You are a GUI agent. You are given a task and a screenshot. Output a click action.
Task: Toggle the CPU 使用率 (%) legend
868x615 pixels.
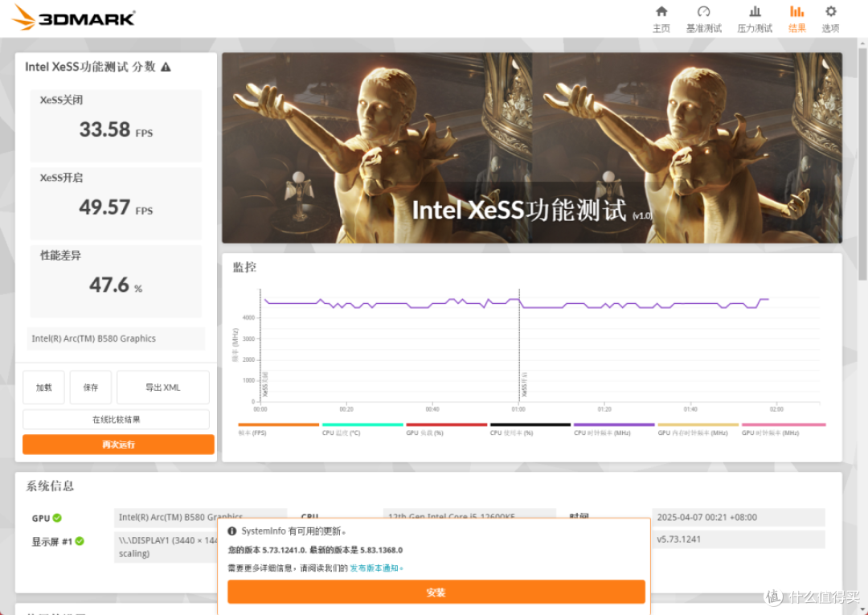(x=530, y=429)
